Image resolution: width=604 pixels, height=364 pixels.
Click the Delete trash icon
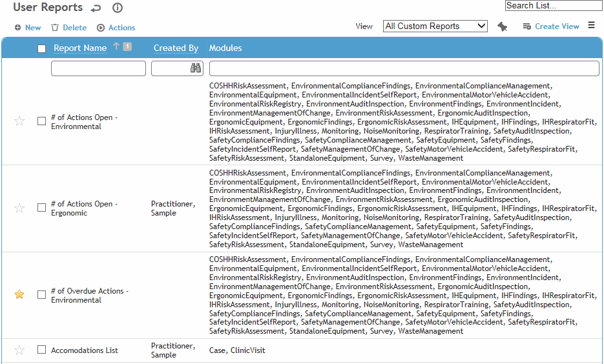55,27
